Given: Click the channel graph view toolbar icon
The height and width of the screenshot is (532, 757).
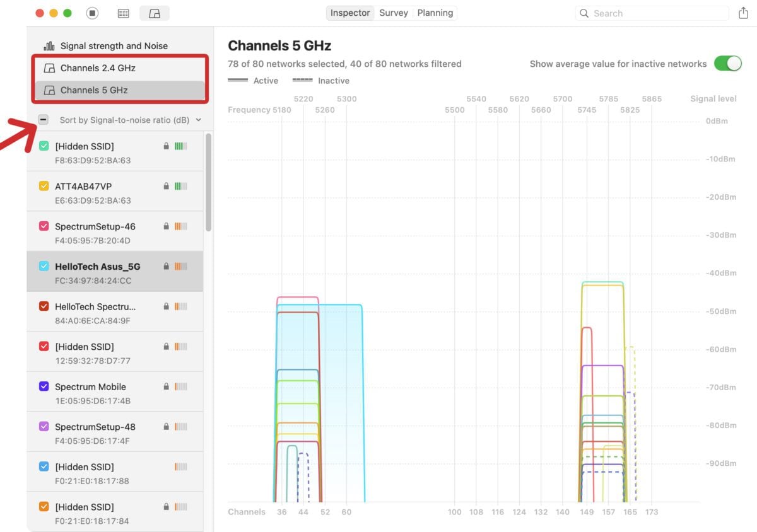Looking at the screenshot, I should tap(155, 13).
